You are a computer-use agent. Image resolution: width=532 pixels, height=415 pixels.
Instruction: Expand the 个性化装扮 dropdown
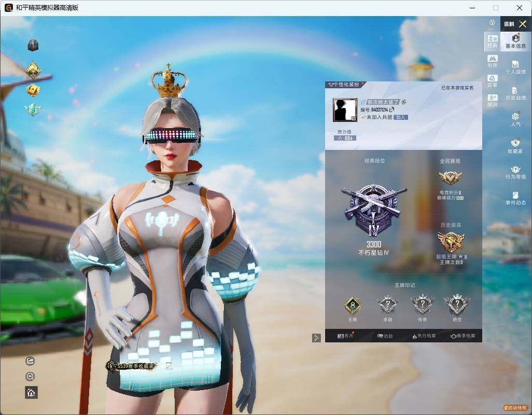coord(344,85)
